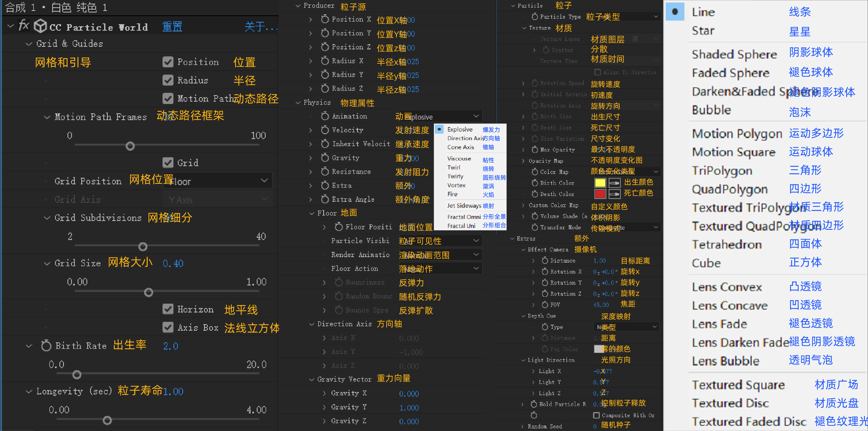Image resolution: width=868 pixels, height=431 pixels.
Task: Select Vortex from animation menu
Action: [456, 186]
